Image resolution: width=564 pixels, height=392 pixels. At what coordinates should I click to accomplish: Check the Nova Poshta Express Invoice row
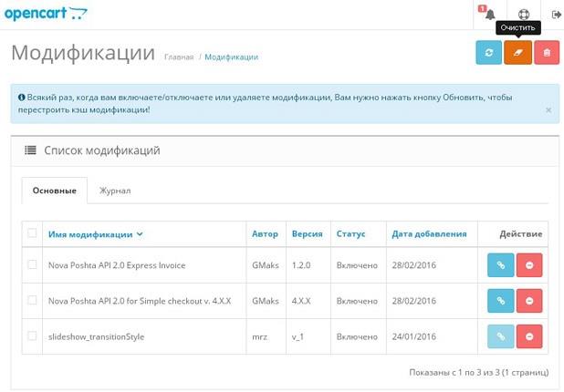[32, 265]
